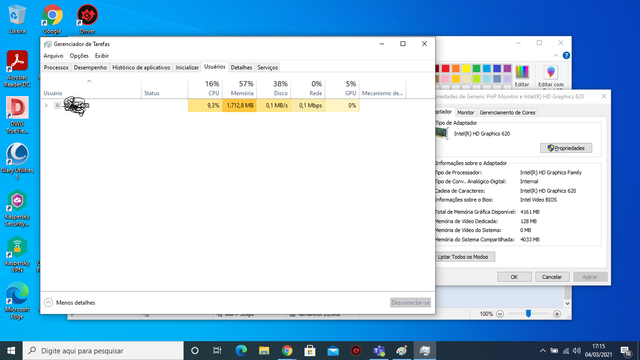Sort by the GPU column header
The width and height of the screenshot is (640, 360).
(x=342, y=88)
